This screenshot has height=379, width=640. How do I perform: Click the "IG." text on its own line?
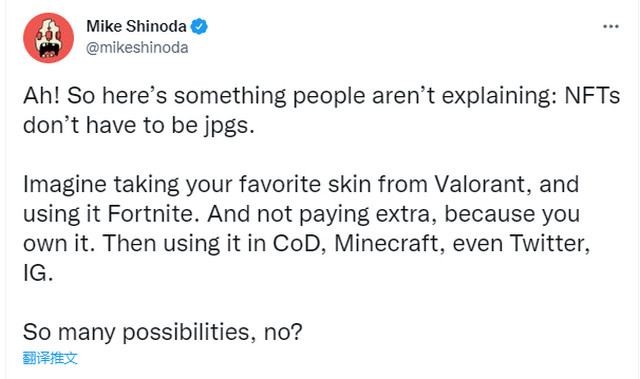pyautogui.click(x=38, y=273)
